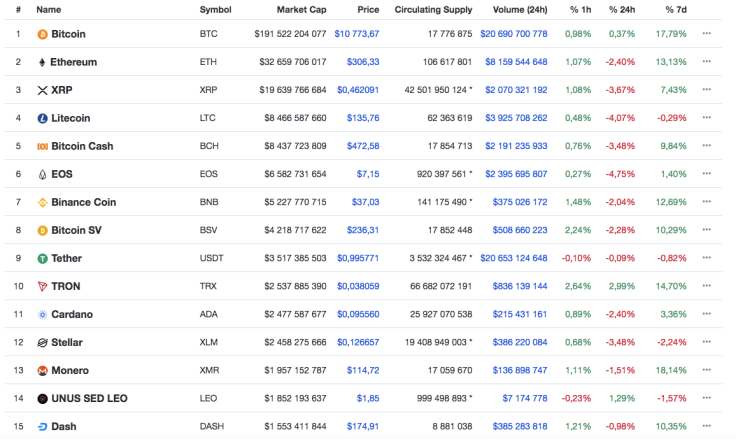Sort by the # rank column header
Viewport: 736px width, 439px height.
click(x=18, y=9)
